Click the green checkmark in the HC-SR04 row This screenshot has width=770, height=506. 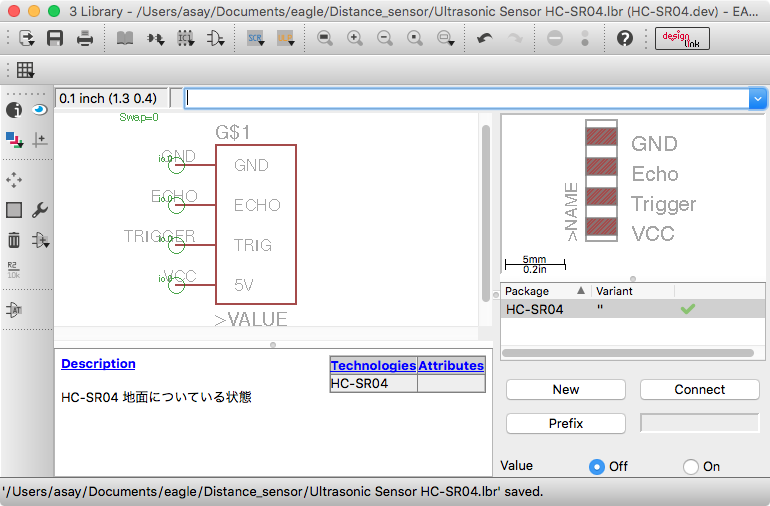pos(688,309)
